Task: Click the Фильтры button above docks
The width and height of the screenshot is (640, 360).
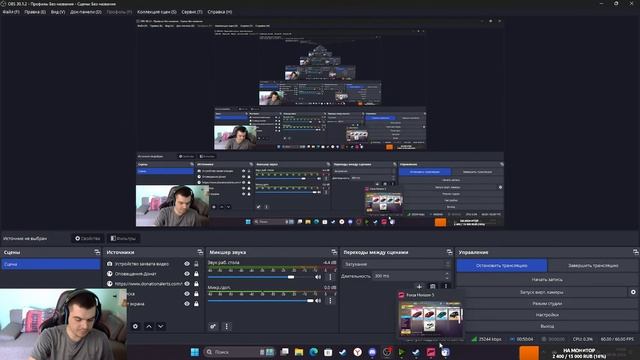Action: pos(123,238)
